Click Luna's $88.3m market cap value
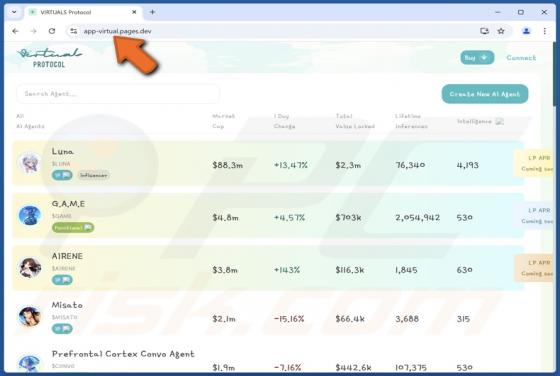Viewport: 560px width, 376px height. coord(228,165)
